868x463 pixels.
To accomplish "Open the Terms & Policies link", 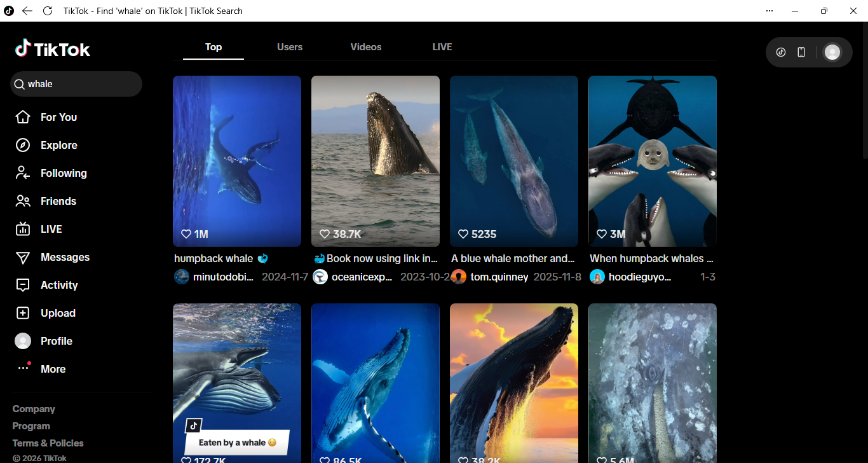I will [x=48, y=443].
